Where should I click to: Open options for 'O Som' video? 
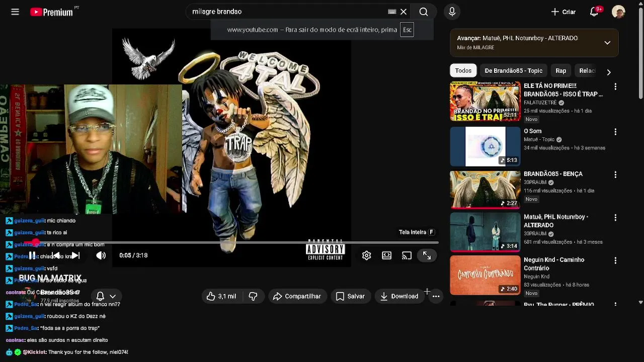[x=615, y=132]
